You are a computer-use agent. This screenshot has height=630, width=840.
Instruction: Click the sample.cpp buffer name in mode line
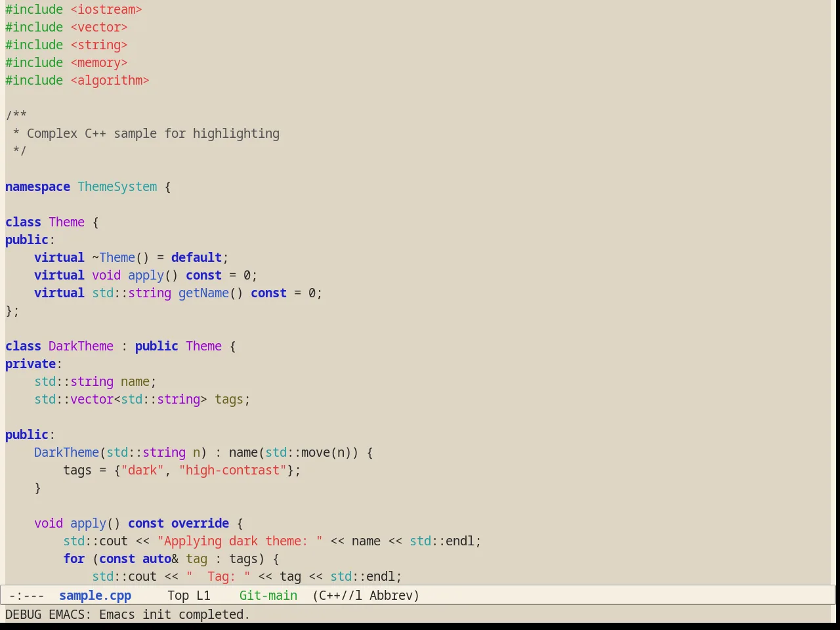(x=95, y=595)
